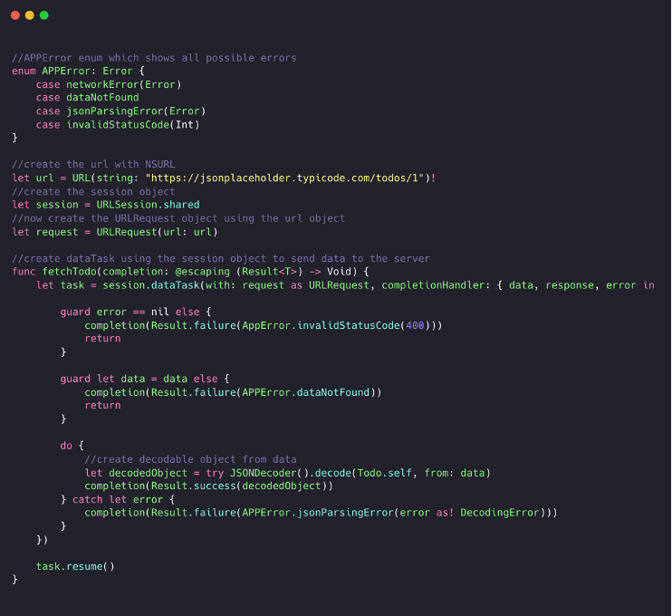Click the line 'guard let data = data else {'
This screenshot has height=616, width=672.
(x=145, y=379)
